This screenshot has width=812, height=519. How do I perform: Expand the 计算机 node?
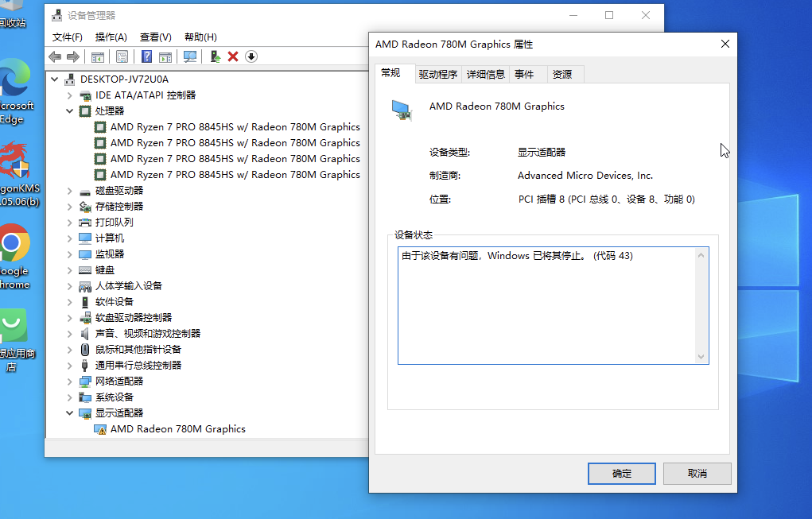coord(69,238)
